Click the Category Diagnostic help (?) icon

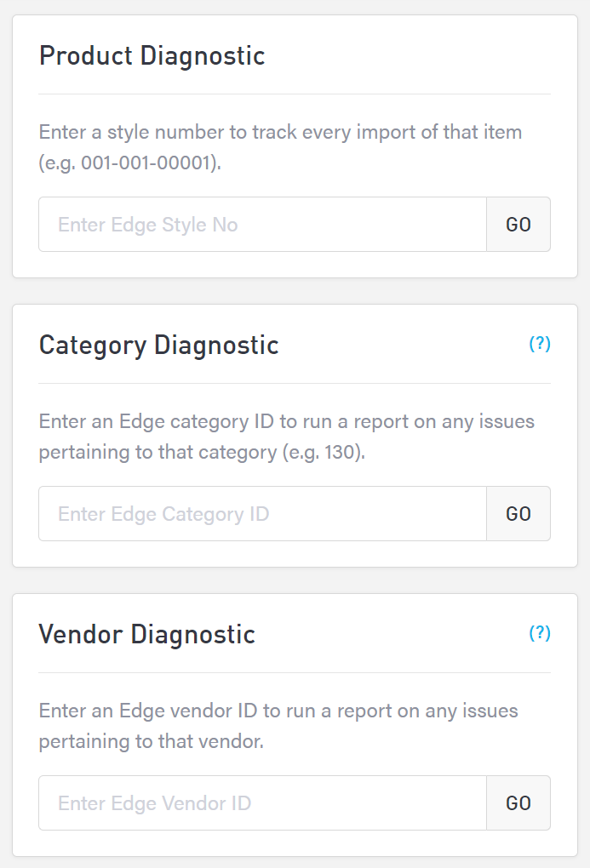coord(540,344)
